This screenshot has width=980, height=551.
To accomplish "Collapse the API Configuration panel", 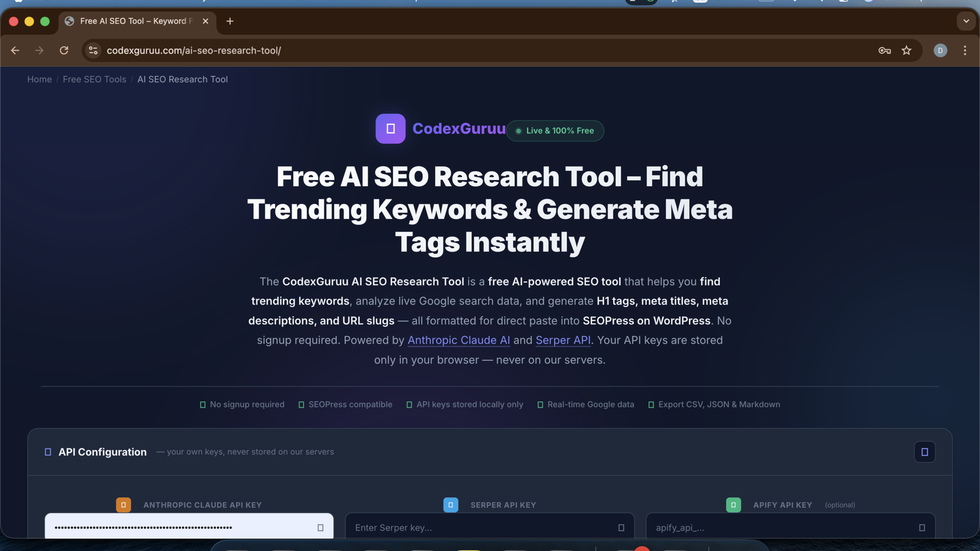I will click(x=924, y=452).
